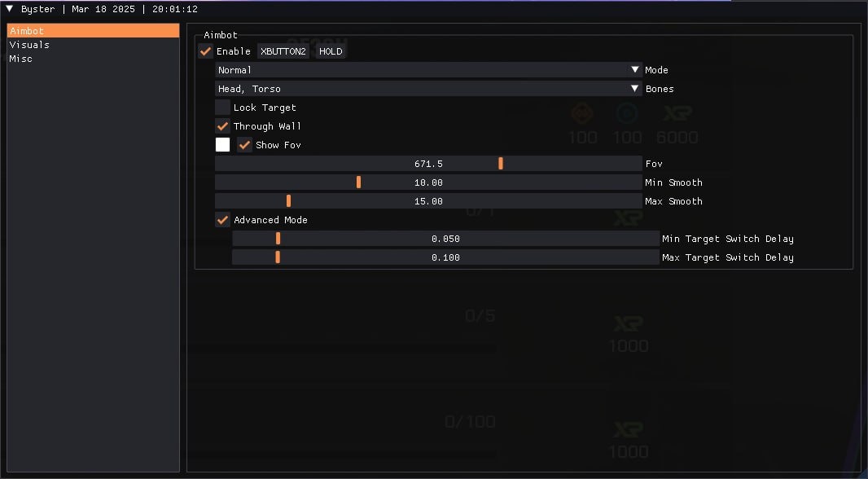The image size is (868, 479).
Task: Click the Max Smooth slider
Action: 428,201
